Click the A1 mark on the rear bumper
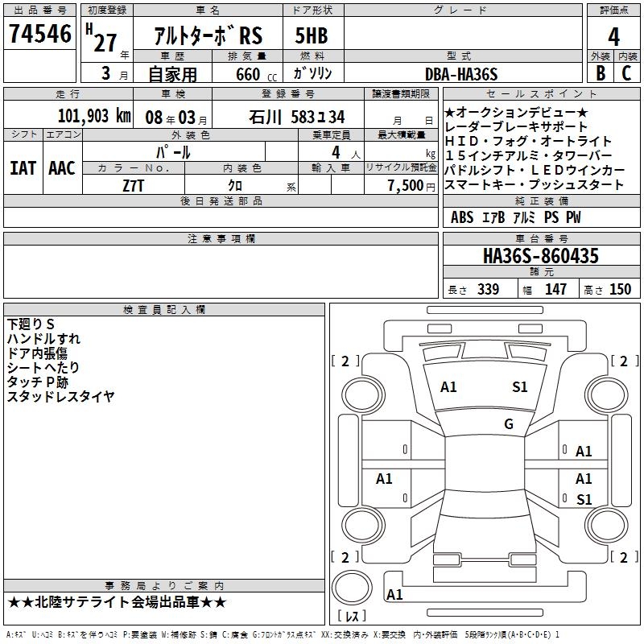This screenshot has height=644, width=644. [394, 595]
